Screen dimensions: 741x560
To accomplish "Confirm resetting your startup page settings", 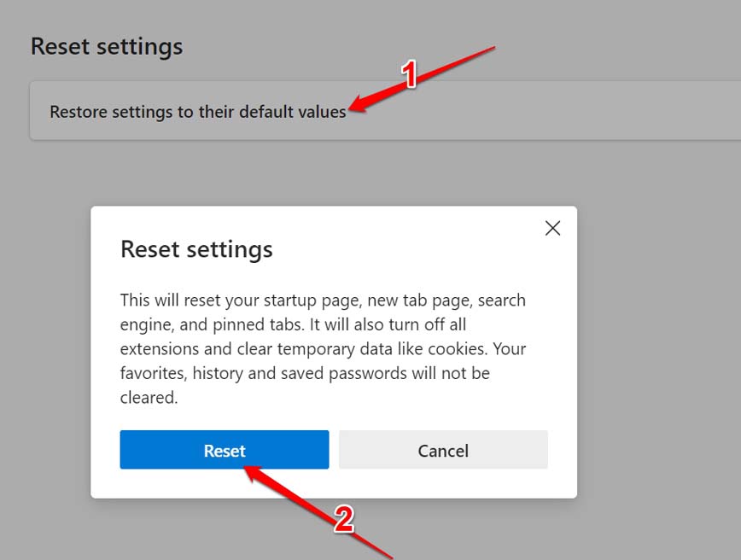I will pyautogui.click(x=224, y=450).
